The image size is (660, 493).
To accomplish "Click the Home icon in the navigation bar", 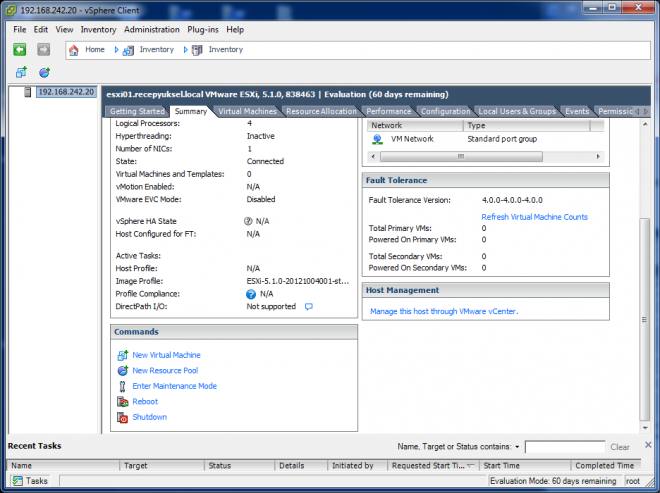I will 74,49.
